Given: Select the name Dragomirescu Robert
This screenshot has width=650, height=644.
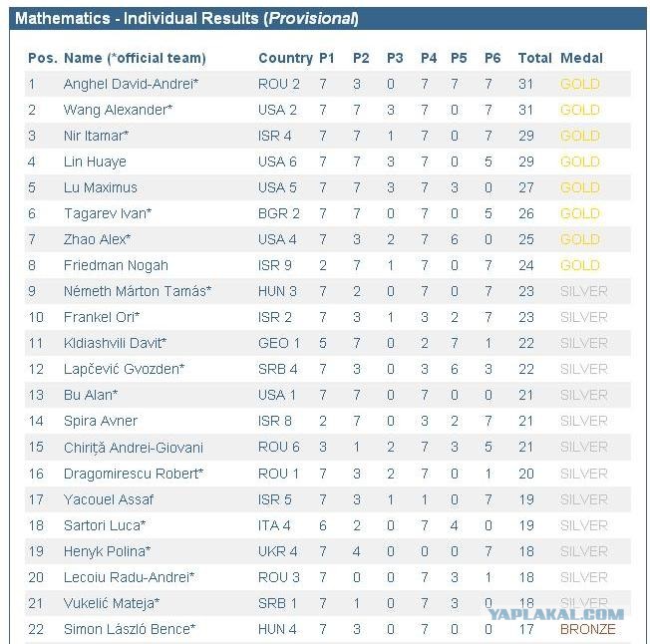Looking at the screenshot, I should [133, 474].
